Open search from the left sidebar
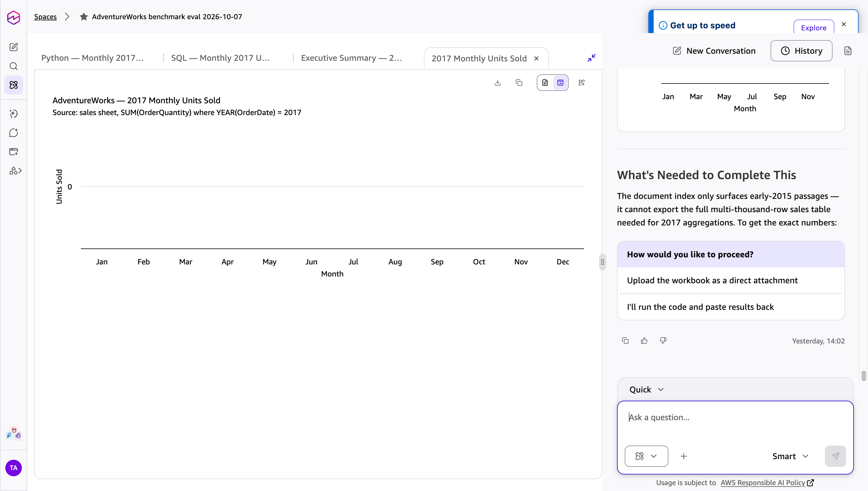 (14, 66)
